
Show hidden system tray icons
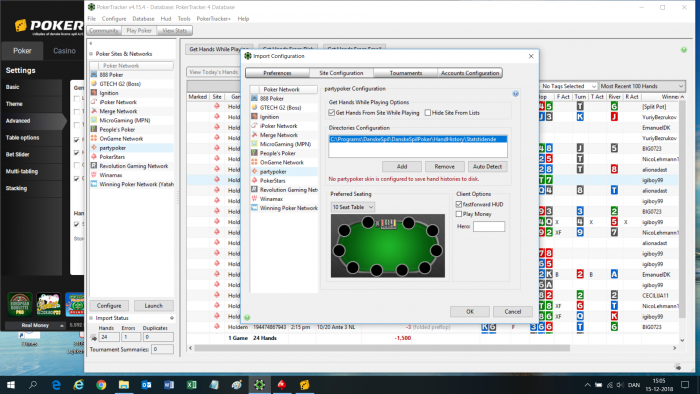pyautogui.click(x=587, y=385)
